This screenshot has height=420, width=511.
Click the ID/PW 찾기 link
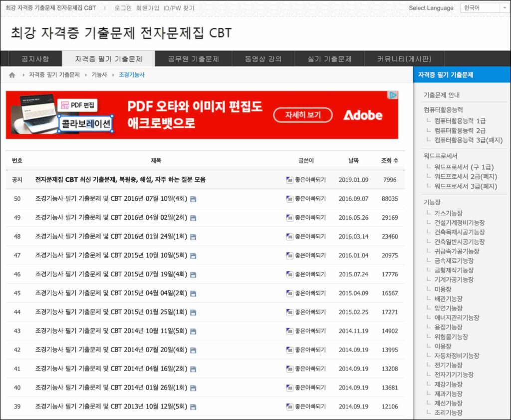[x=179, y=8]
